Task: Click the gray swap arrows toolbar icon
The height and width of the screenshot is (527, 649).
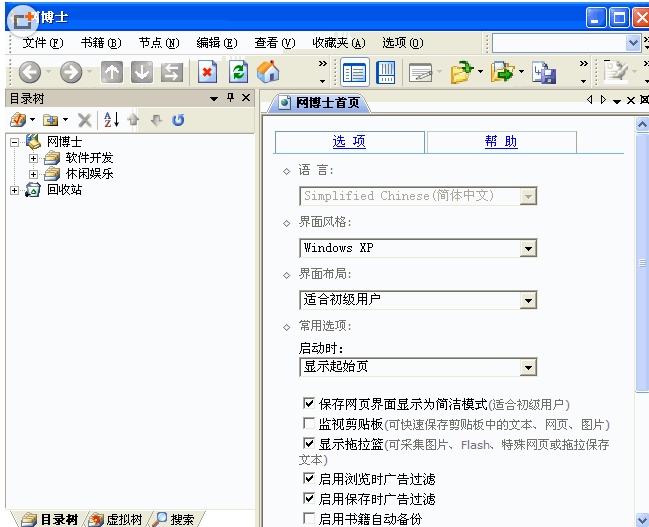Action: (x=172, y=72)
